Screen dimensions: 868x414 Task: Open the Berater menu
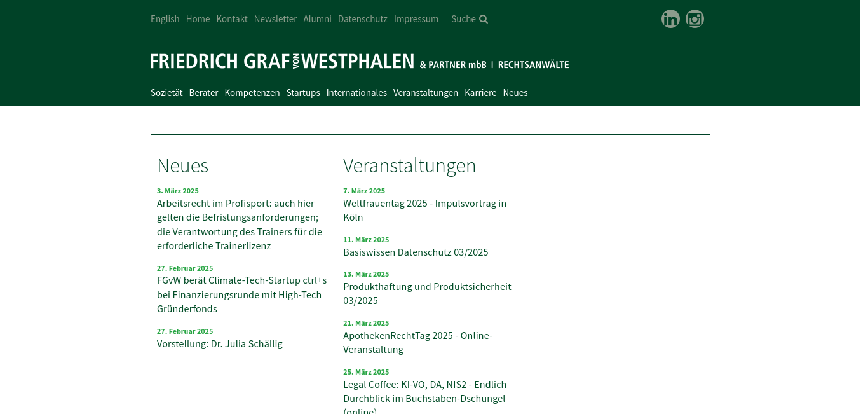[x=203, y=93]
